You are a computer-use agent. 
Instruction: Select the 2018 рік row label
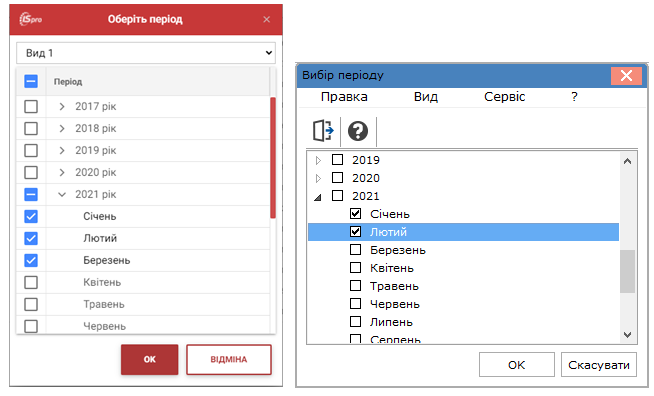coord(96,129)
